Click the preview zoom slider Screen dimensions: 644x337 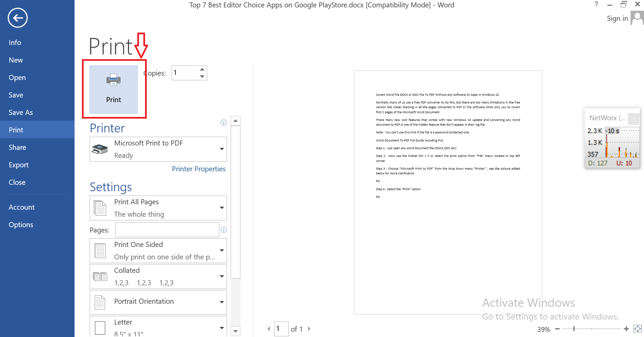tap(592, 329)
